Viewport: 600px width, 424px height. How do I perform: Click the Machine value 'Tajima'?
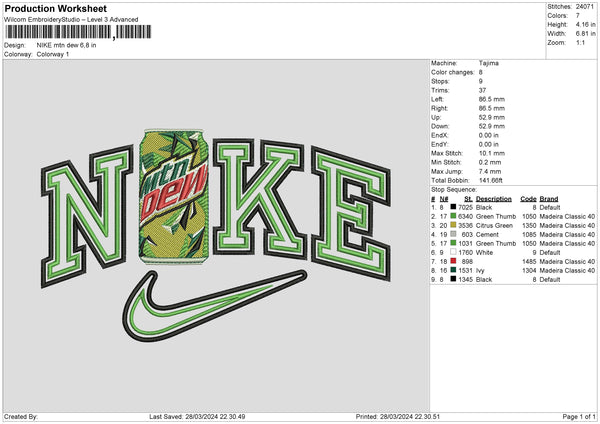[x=489, y=63]
